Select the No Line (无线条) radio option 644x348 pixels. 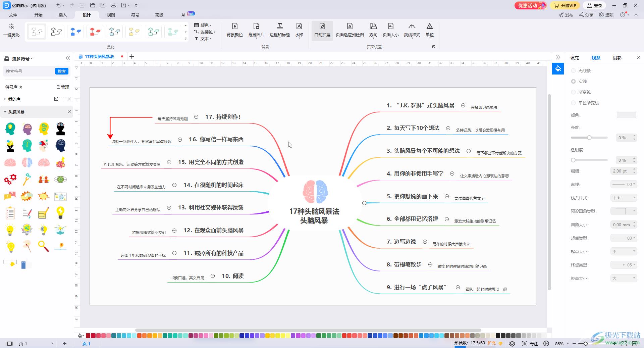tap(574, 70)
